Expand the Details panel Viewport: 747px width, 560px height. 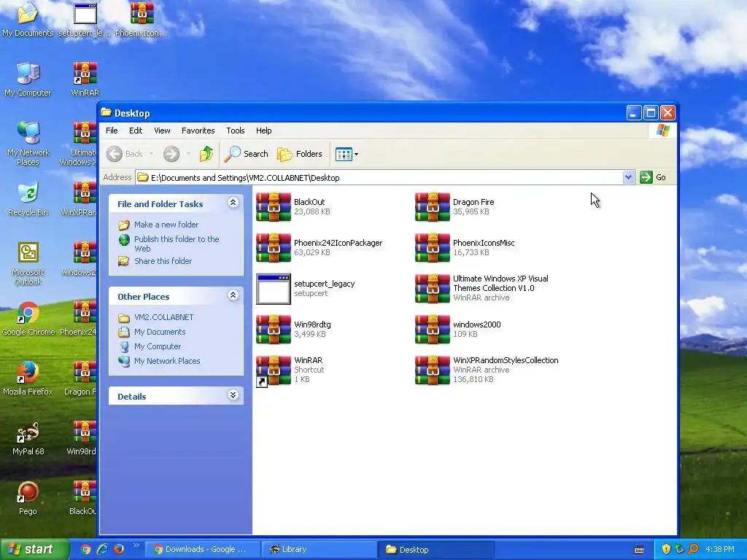tap(233, 395)
